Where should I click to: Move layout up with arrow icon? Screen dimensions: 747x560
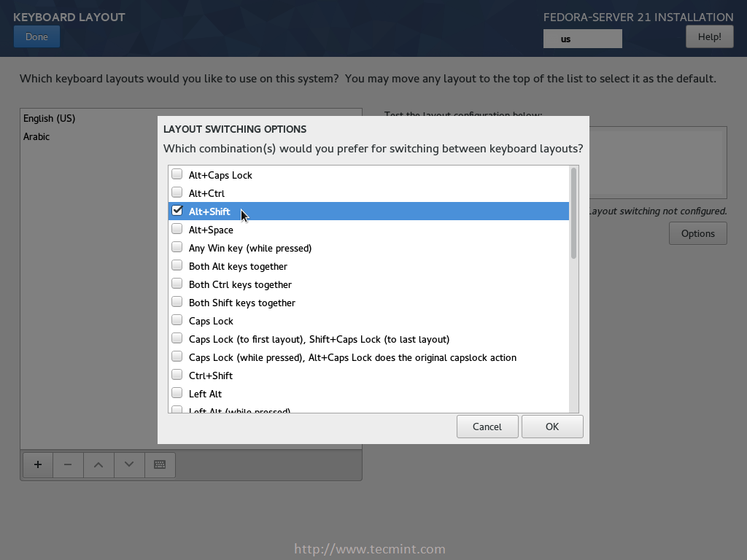coord(98,464)
